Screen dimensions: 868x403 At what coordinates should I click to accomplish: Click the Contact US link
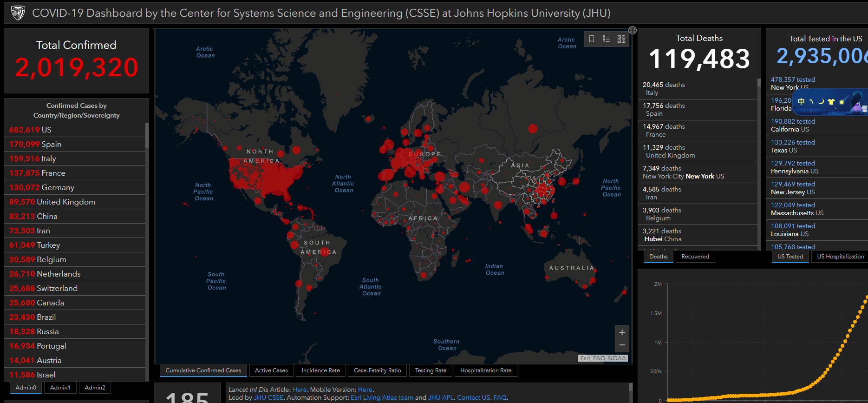(x=473, y=397)
